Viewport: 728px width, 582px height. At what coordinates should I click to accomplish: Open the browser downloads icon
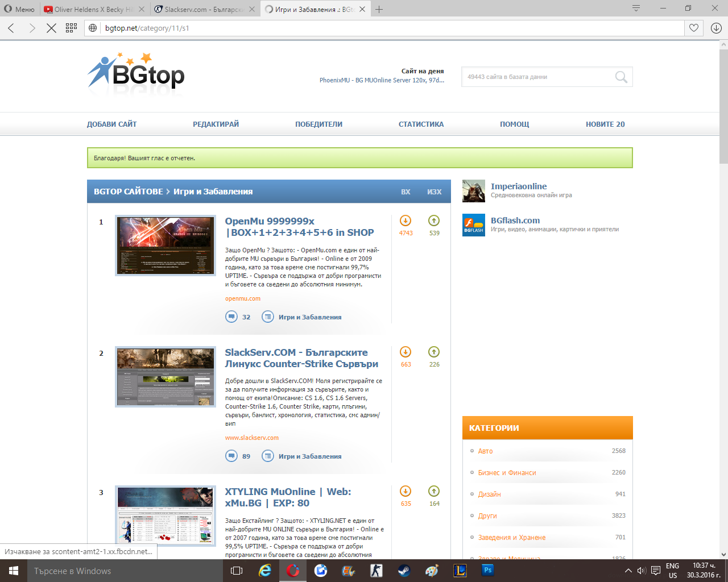point(716,28)
